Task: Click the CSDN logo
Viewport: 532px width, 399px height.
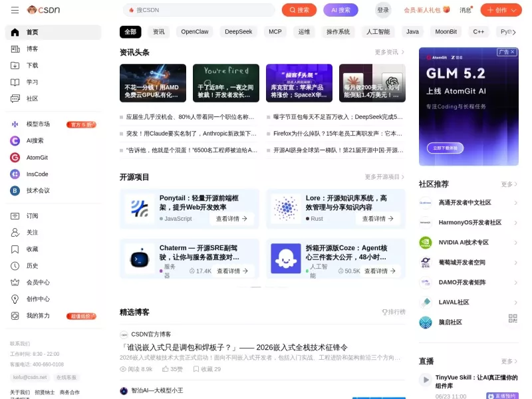Action: 43,10
